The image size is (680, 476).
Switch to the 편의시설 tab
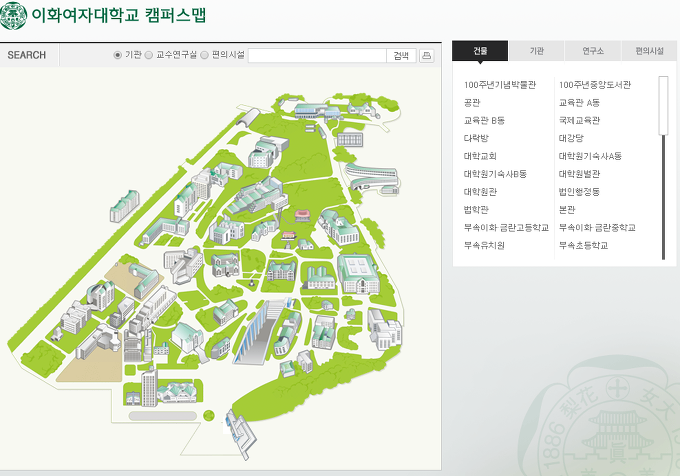649,51
